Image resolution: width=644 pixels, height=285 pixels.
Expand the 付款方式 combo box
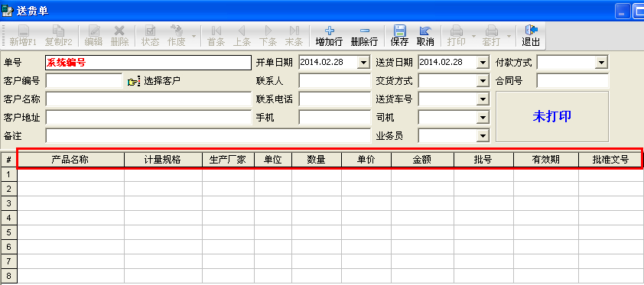pyautogui.click(x=602, y=63)
